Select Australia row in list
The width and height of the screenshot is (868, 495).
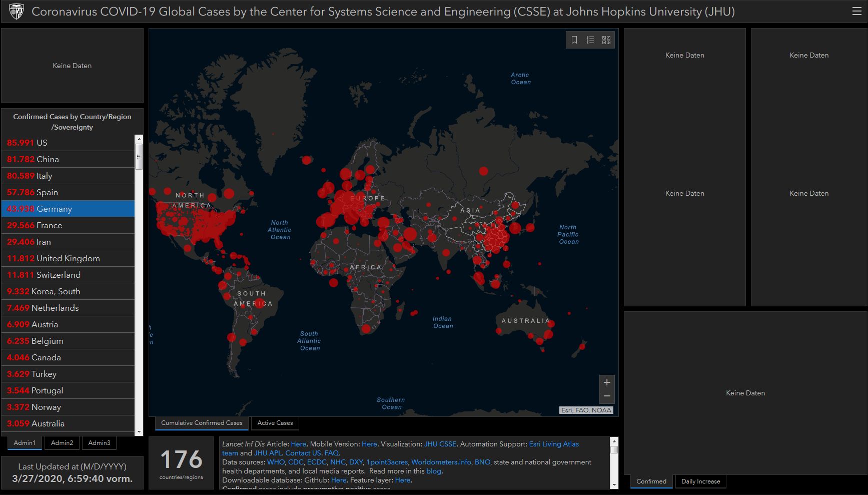68,423
